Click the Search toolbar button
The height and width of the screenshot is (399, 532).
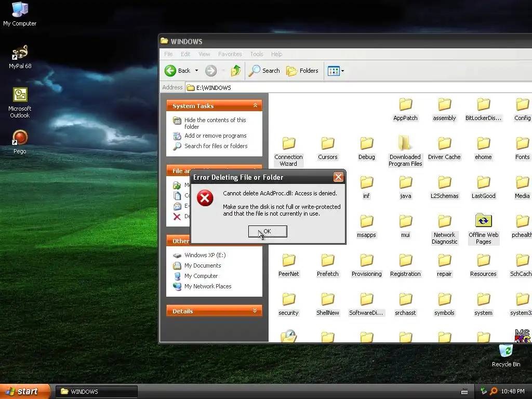click(264, 71)
